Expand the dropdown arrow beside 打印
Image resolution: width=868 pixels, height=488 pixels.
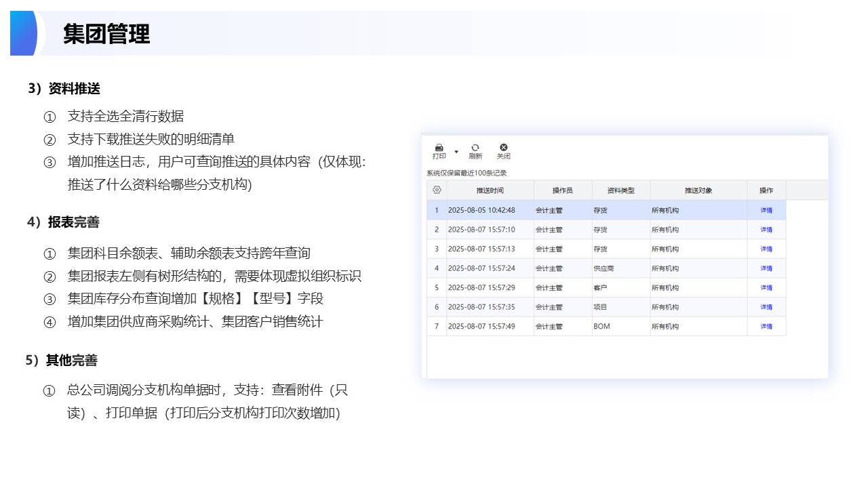point(456,151)
